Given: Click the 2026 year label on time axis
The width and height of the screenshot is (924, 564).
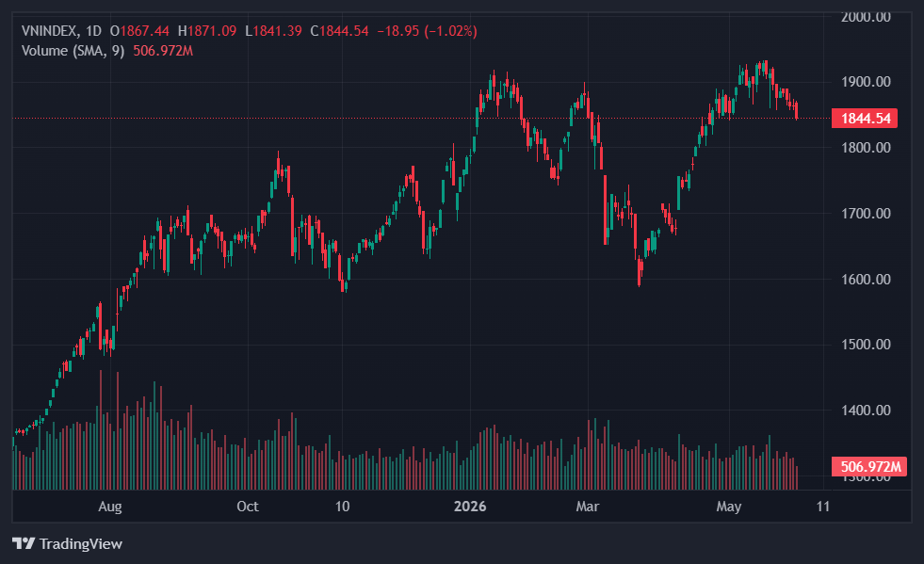Looking at the screenshot, I should [x=470, y=507].
